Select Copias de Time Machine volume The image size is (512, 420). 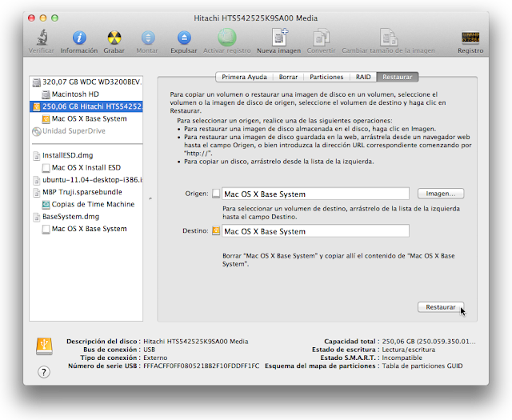tap(86, 205)
